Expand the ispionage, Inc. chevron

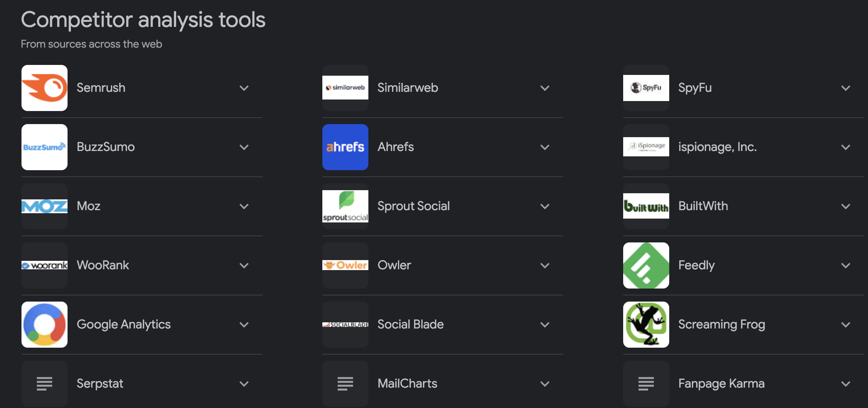tap(846, 147)
